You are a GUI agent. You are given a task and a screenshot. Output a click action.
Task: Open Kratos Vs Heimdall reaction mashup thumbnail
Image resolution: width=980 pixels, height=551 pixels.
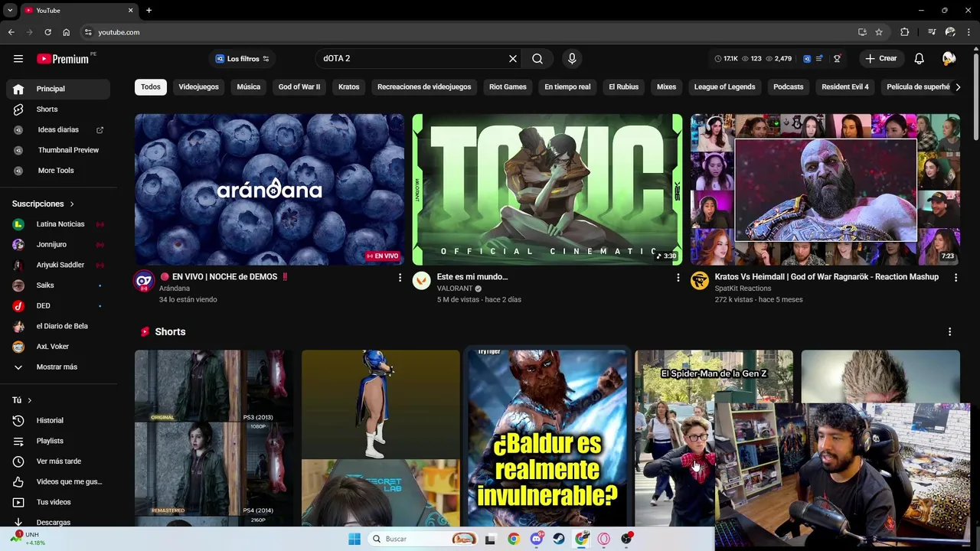(x=825, y=190)
